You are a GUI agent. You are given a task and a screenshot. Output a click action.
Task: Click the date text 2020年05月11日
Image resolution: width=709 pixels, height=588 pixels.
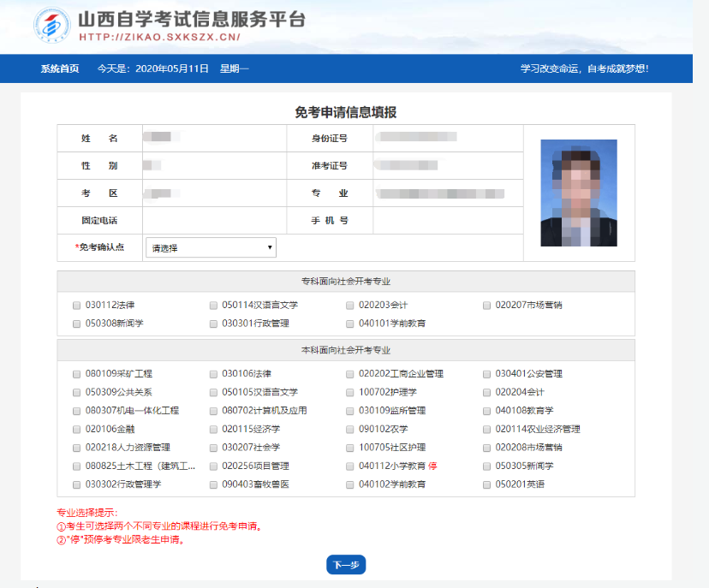[172, 68]
